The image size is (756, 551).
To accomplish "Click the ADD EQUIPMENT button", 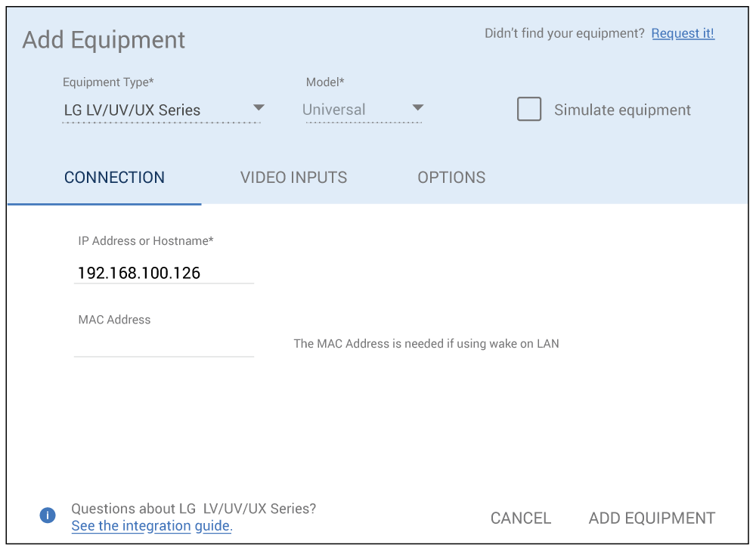I will (652, 518).
